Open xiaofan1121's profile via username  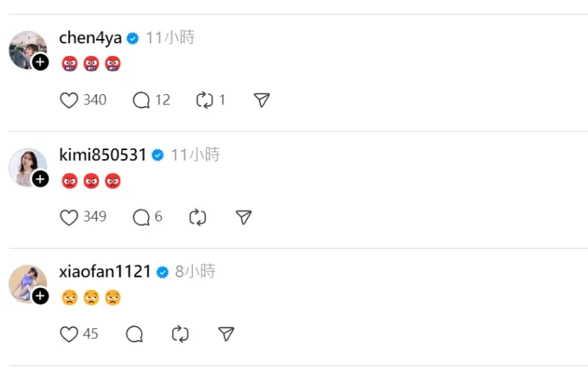click(x=104, y=272)
